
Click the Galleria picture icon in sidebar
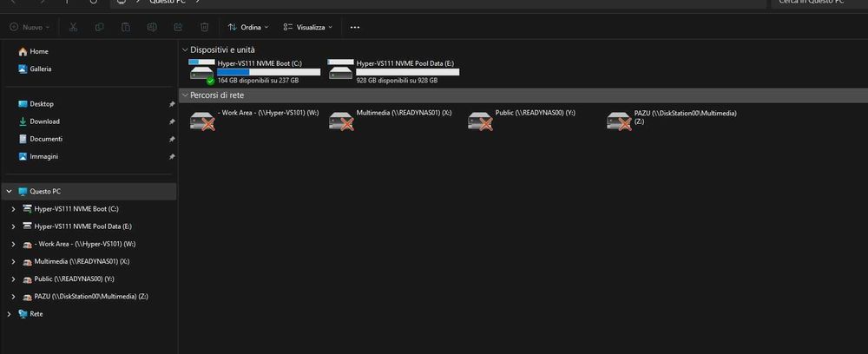(x=23, y=69)
